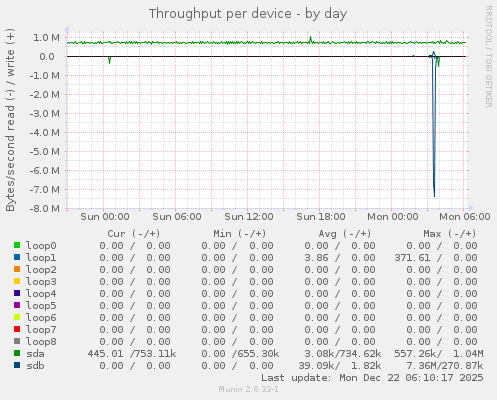
Task: Select the sdb legend label
Action: click(x=35, y=366)
